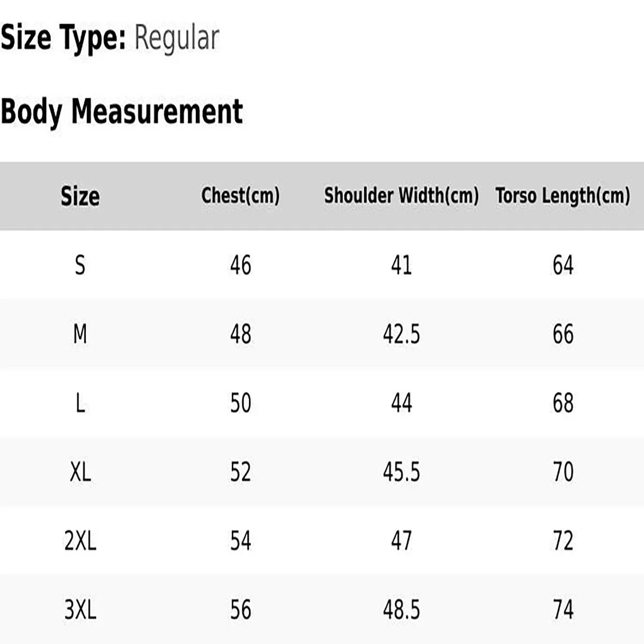Viewport: 644px width, 644px height.
Task: Click shoulder width value 42.5
Action: pos(401,334)
